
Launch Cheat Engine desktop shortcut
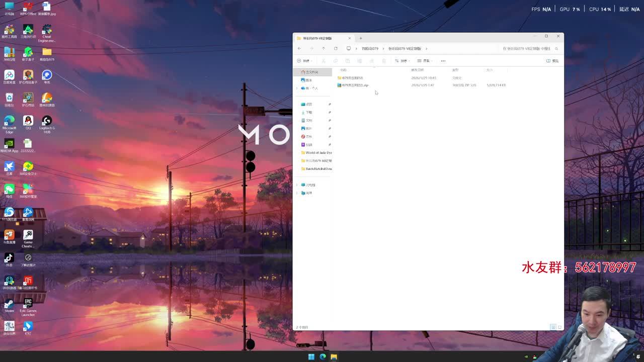coord(47,32)
